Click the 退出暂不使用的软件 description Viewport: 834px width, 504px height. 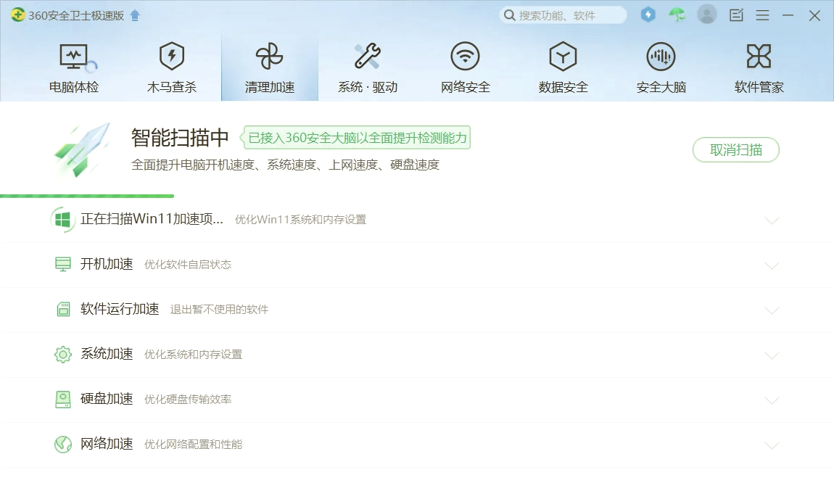click(x=219, y=310)
